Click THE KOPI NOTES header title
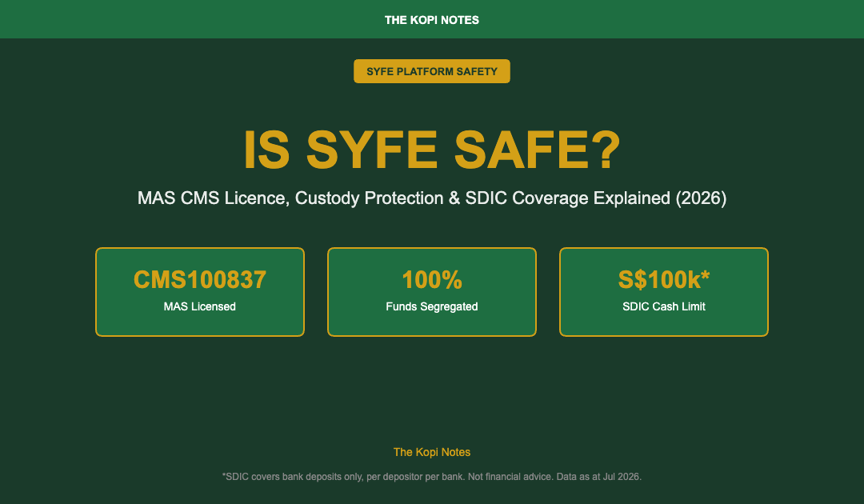The image size is (864, 504). click(431, 20)
